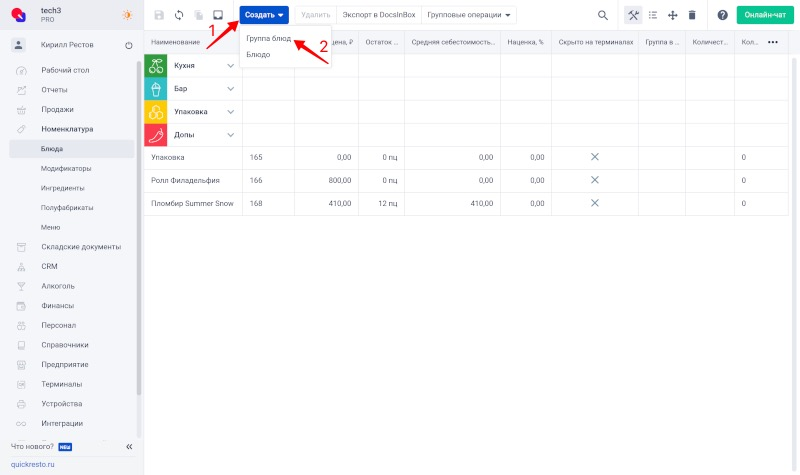Image resolution: width=800 pixels, height=475 pixels.
Task: Open the search magnifier icon
Action: [x=603, y=15]
